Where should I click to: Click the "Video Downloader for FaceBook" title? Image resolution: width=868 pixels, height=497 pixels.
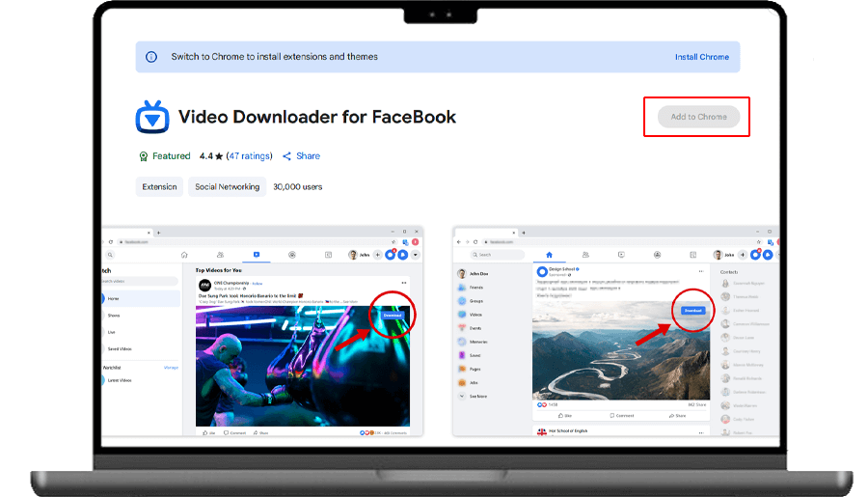[x=317, y=117]
